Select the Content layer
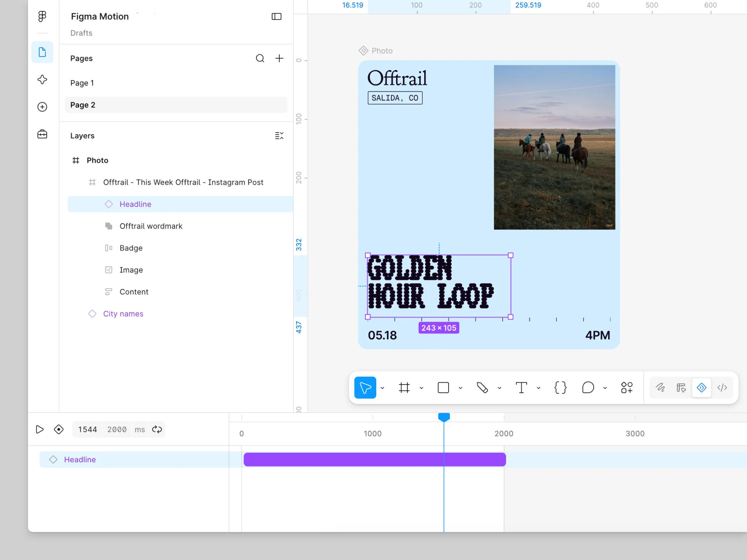The height and width of the screenshot is (560, 747). tap(180, 292)
